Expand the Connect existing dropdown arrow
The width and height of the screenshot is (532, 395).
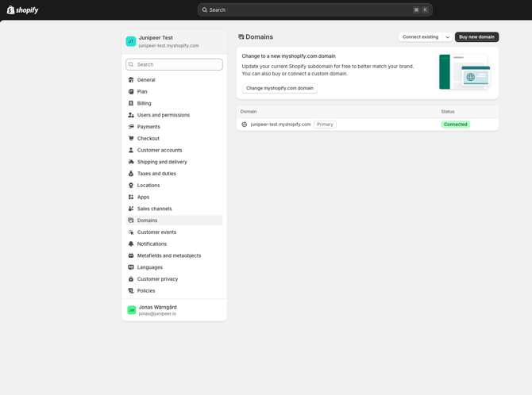pos(448,37)
